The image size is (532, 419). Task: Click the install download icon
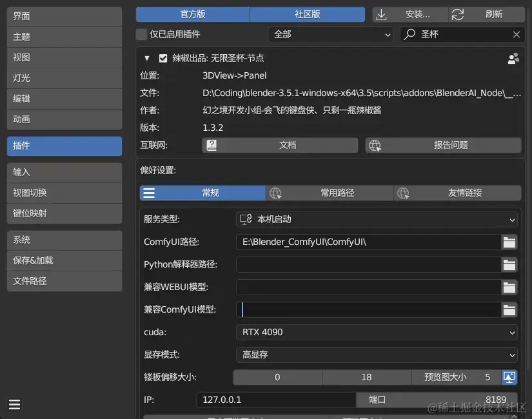coord(381,15)
